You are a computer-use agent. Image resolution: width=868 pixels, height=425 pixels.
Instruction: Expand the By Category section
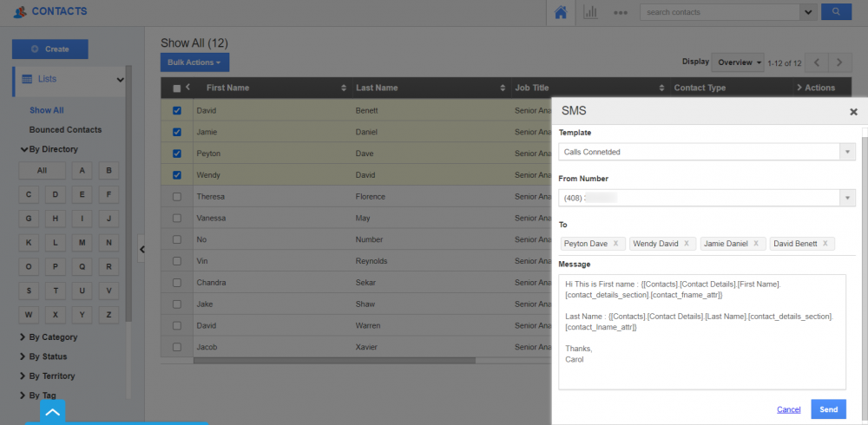pos(52,337)
